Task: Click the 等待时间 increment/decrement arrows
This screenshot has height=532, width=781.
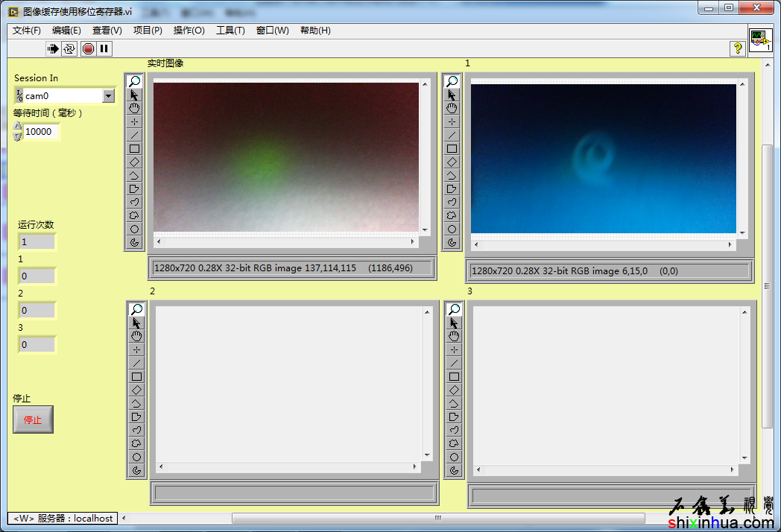Action: (x=18, y=131)
